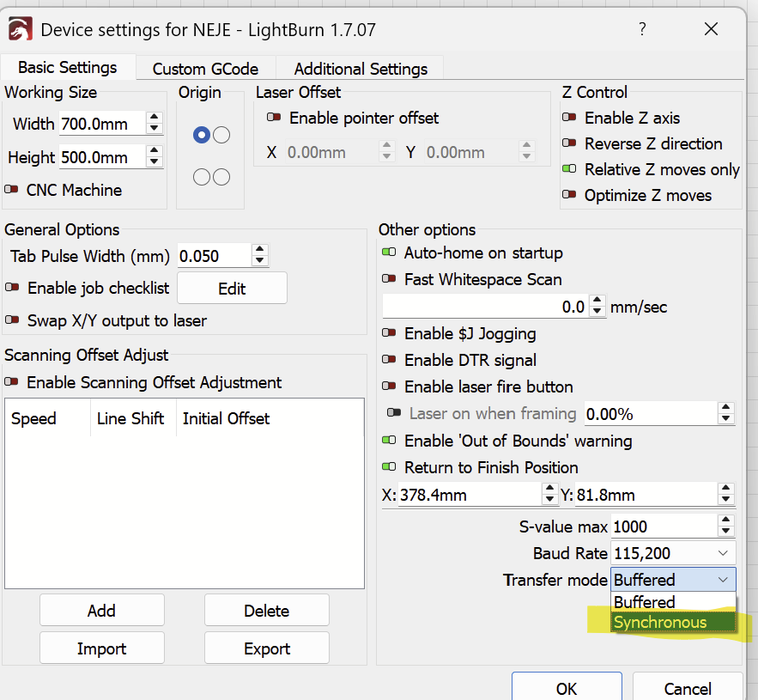Click the Add scanning offset button
Image resolution: width=758 pixels, height=700 pixels.
pyautogui.click(x=102, y=611)
